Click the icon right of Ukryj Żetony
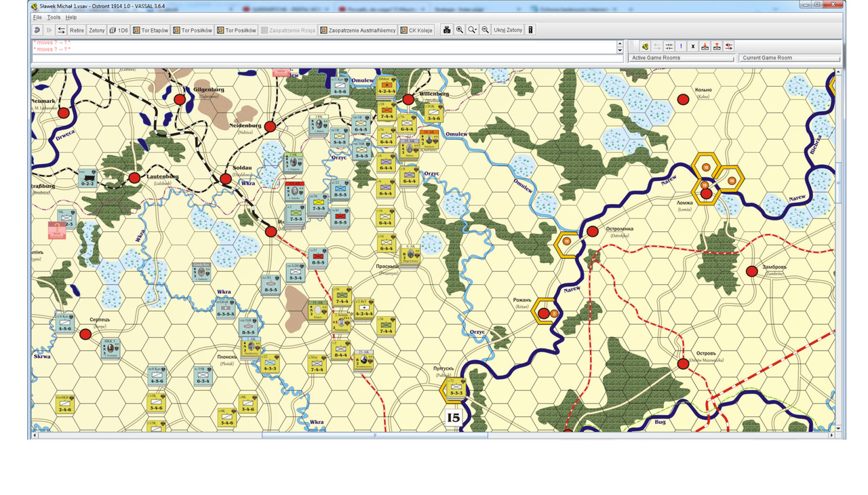 pyautogui.click(x=531, y=30)
